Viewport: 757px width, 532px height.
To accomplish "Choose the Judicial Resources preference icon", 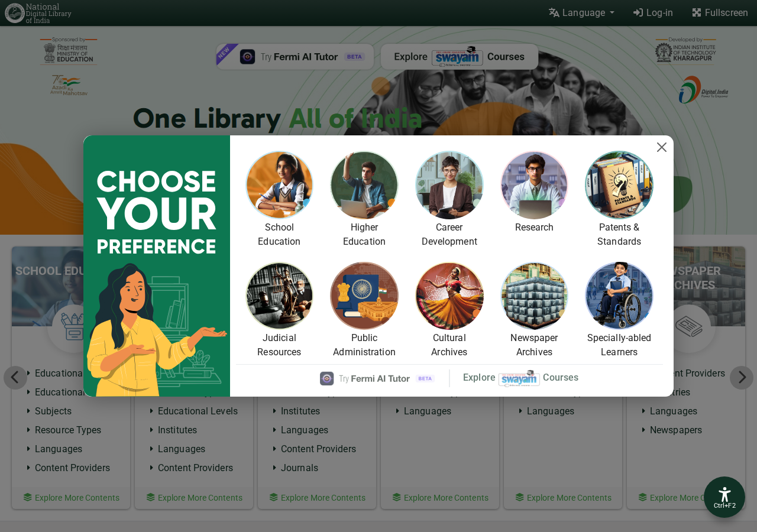I will pos(279,296).
